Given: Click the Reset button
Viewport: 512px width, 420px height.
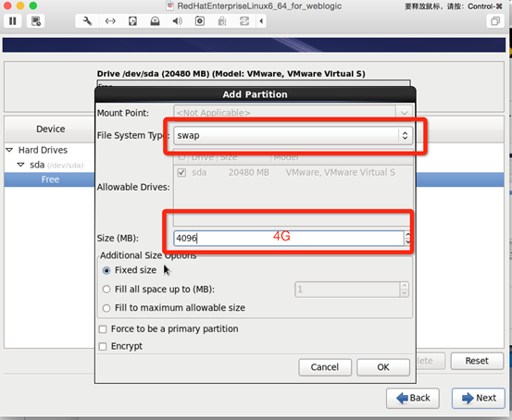Looking at the screenshot, I should pos(477,361).
